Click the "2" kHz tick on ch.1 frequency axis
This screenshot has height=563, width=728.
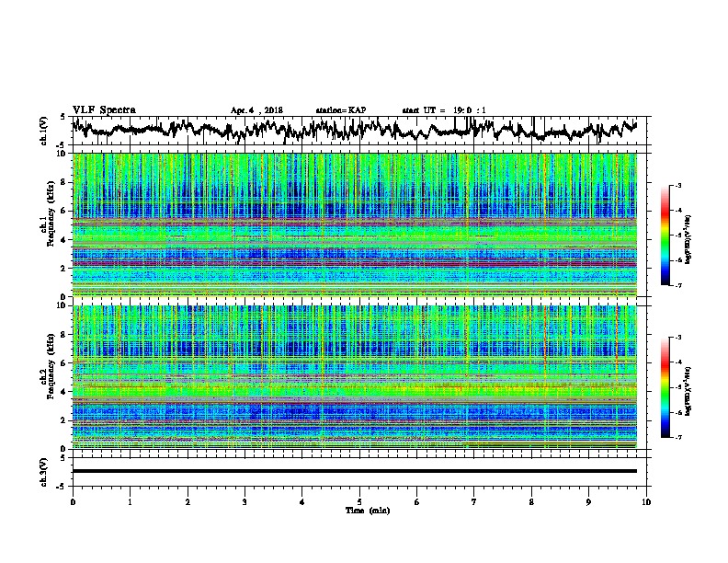point(64,268)
